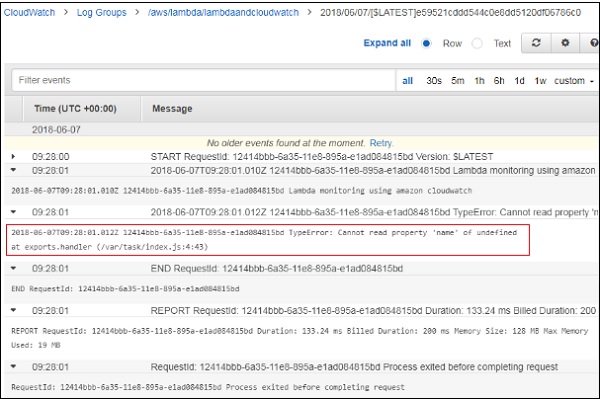Open the gear settings icon
Screen dimensions: 600x399
(565, 43)
